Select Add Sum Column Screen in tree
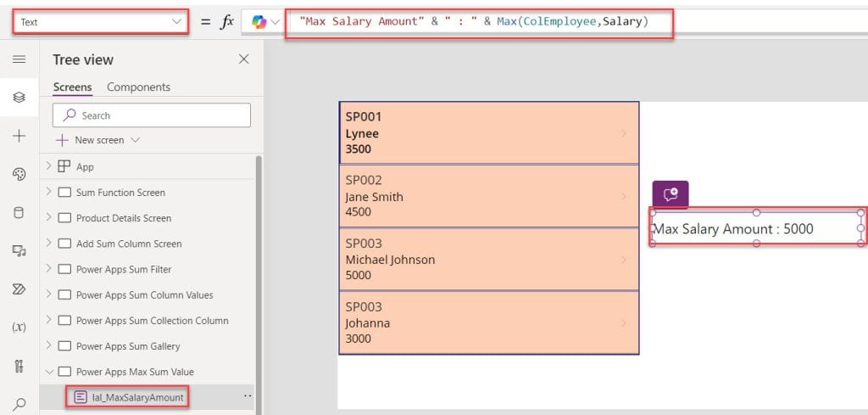868x415 pixels. [x=129, y=244]
